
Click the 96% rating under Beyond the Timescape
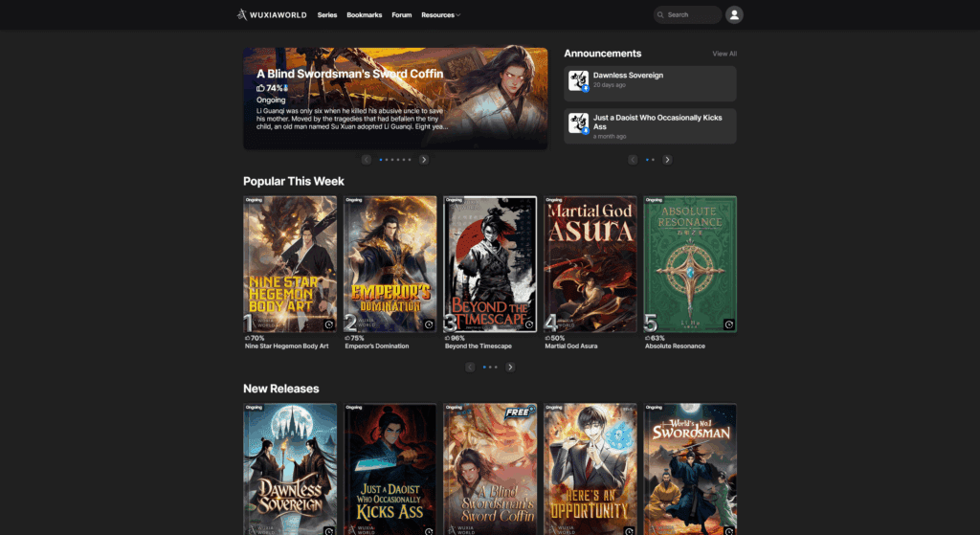click(455, 338)
